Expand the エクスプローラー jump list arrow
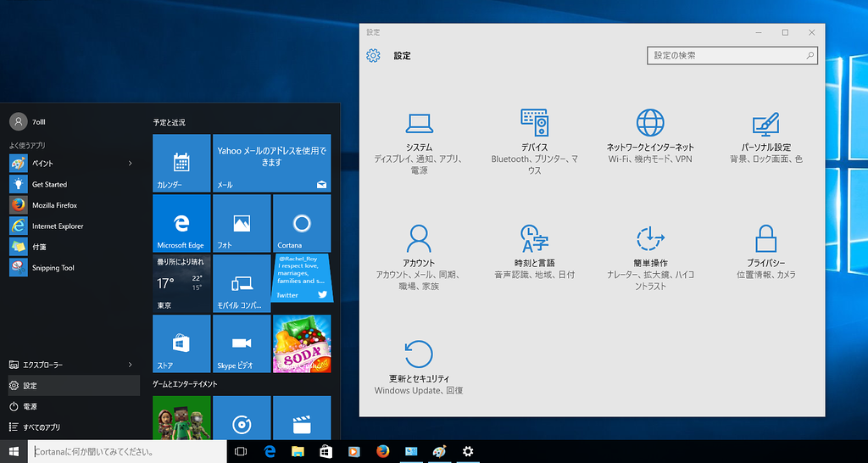The height and width of the screenshot is (463, 868). pyautogui.click(x=131, y=365)
